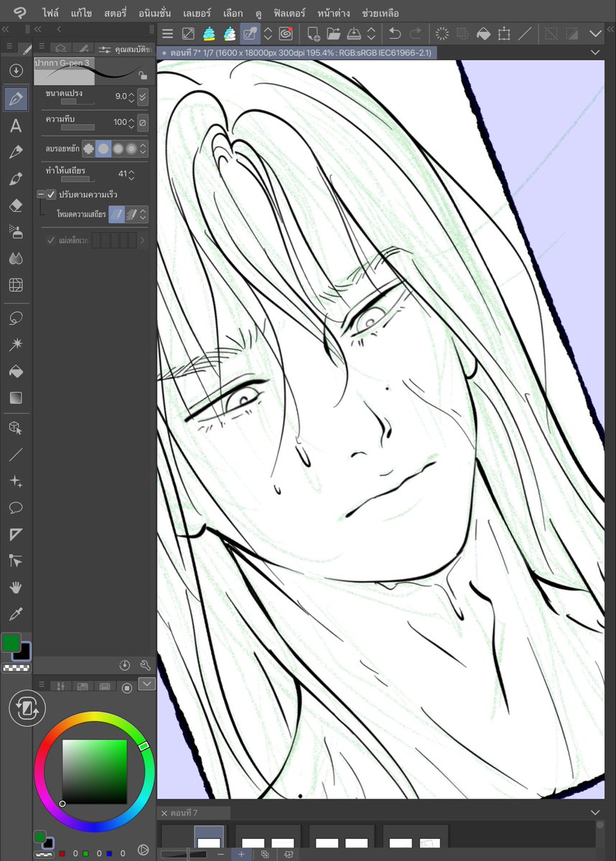Select the first stabilization mode button
616x861 pixels.
116,214
